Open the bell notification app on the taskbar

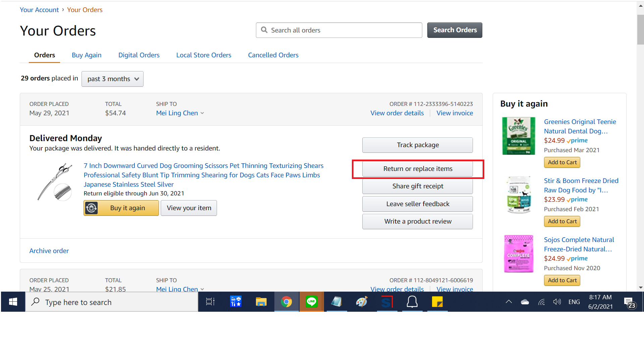[x=412, y=302]
